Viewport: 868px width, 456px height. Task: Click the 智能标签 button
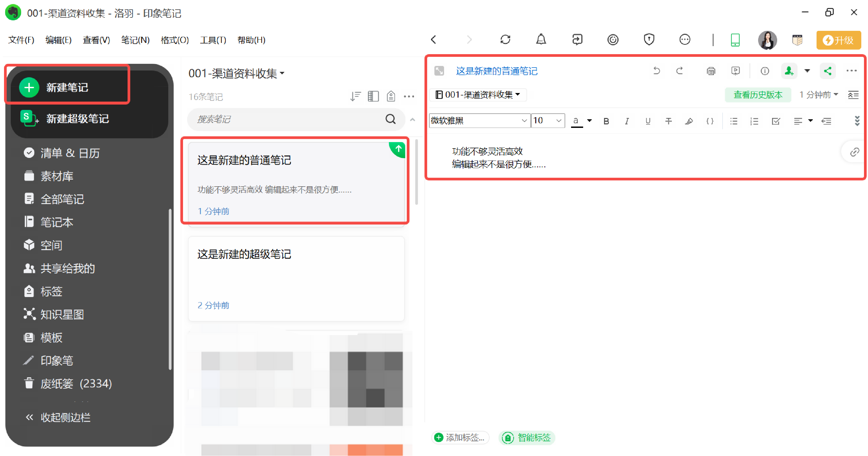(527, 438)
